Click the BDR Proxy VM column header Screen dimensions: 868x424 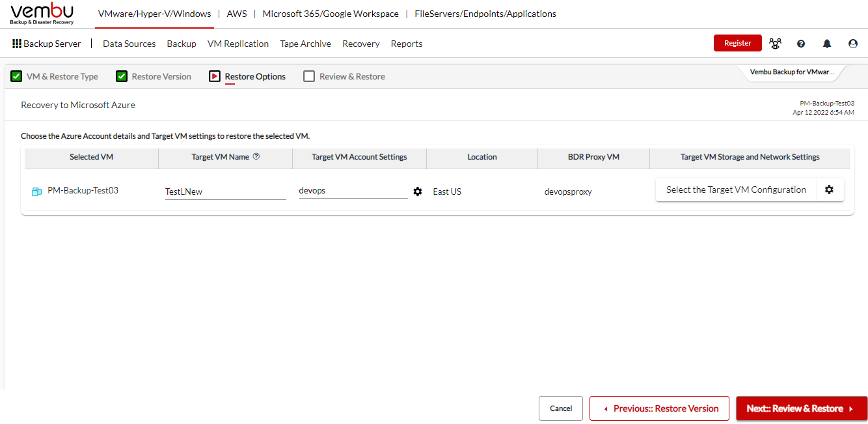tap(593, 157)
